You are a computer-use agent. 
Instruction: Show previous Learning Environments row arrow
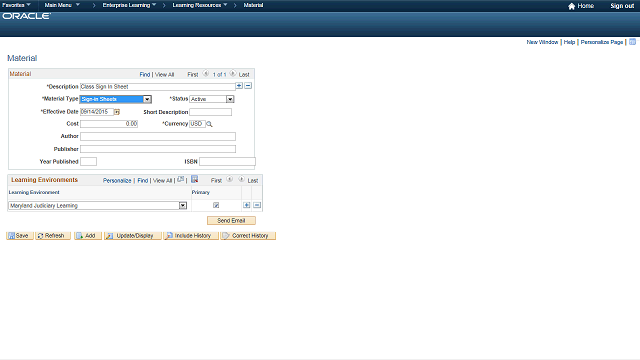229,179
